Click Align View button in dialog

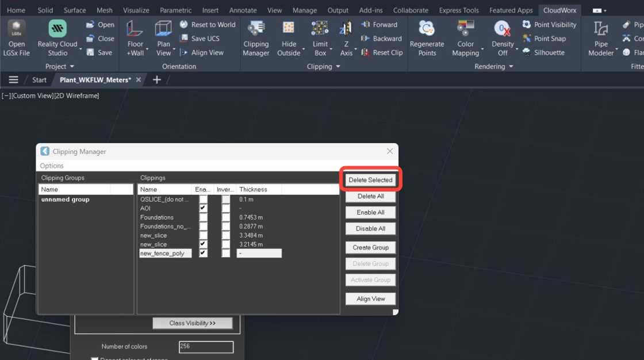click(370, 299)
